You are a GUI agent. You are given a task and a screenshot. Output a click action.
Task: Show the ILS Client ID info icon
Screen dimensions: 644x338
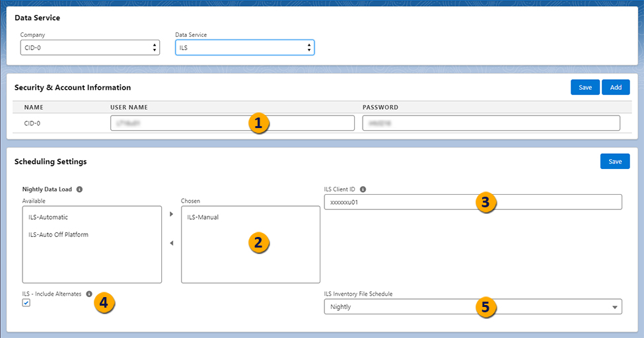click(x=363, y=189)
